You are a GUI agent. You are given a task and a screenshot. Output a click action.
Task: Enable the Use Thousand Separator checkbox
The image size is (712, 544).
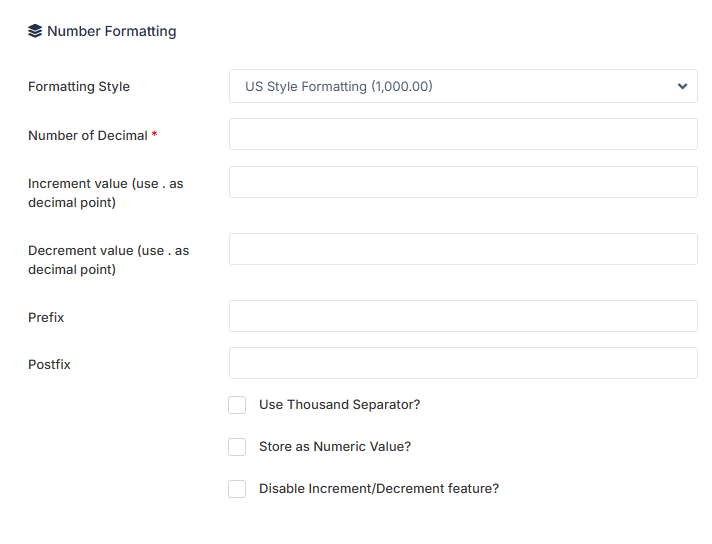click(x=237, y=405)
